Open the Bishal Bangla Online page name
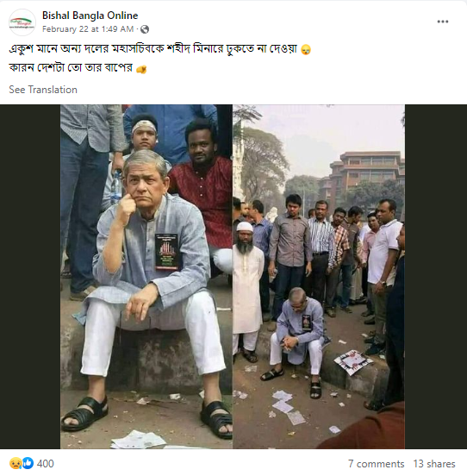The image size is (467, 476). tap(90, 16)
